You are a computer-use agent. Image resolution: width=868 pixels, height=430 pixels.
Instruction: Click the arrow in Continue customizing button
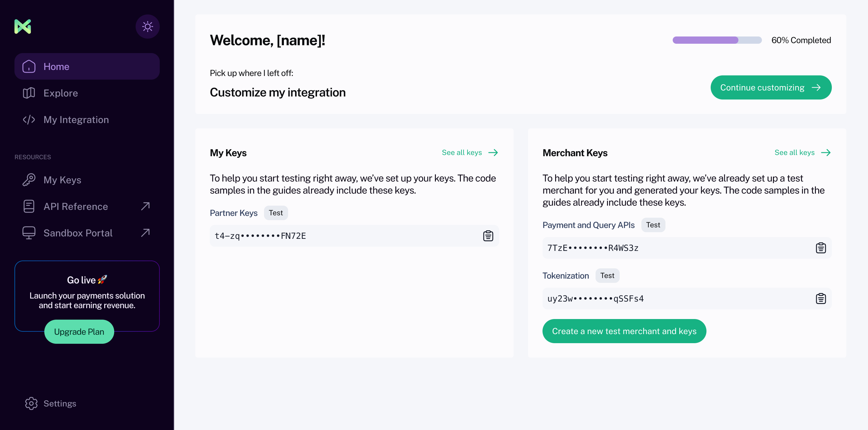point(816,87)
